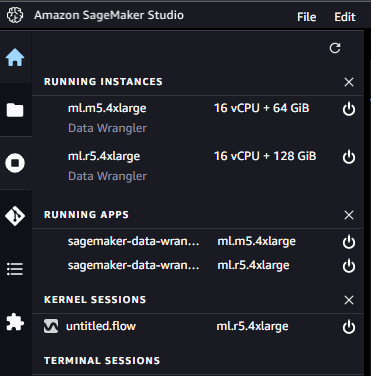The height and width of the screenshot is (376, 371).
Task: Select the first sagemaker-data-wran... app entry
Action: point(133,241)
